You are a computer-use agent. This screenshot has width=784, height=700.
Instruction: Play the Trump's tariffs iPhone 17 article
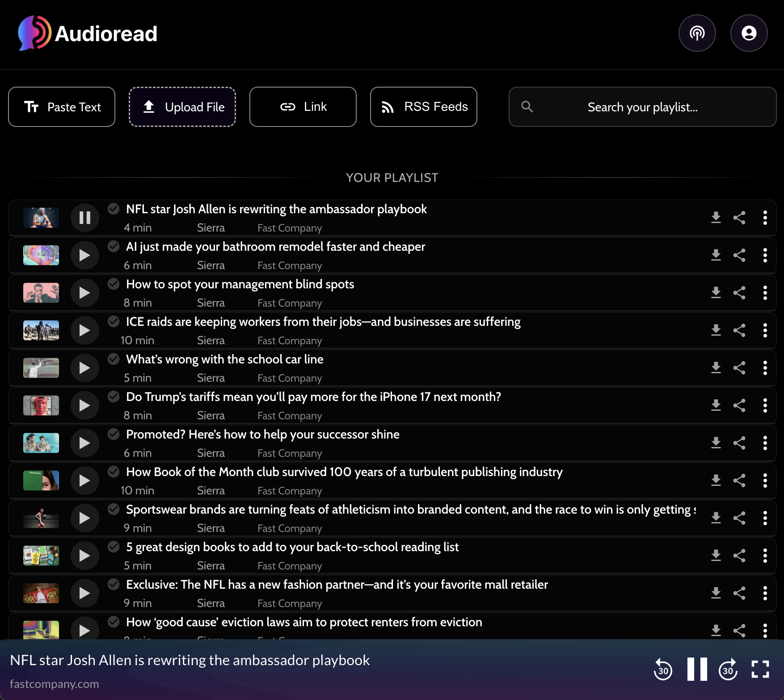pyautogui.click(x=84, y=405)
